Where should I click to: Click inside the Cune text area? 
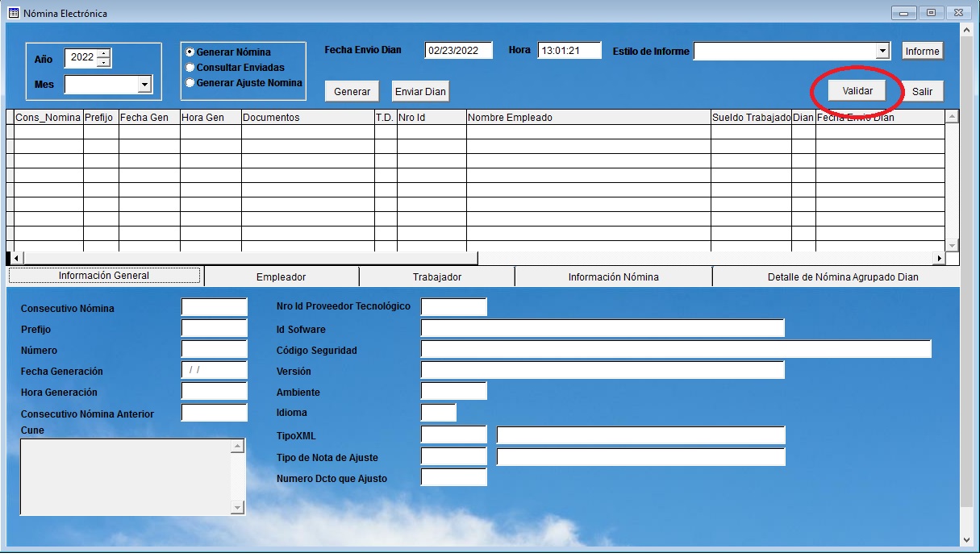[x=125, y=476]
